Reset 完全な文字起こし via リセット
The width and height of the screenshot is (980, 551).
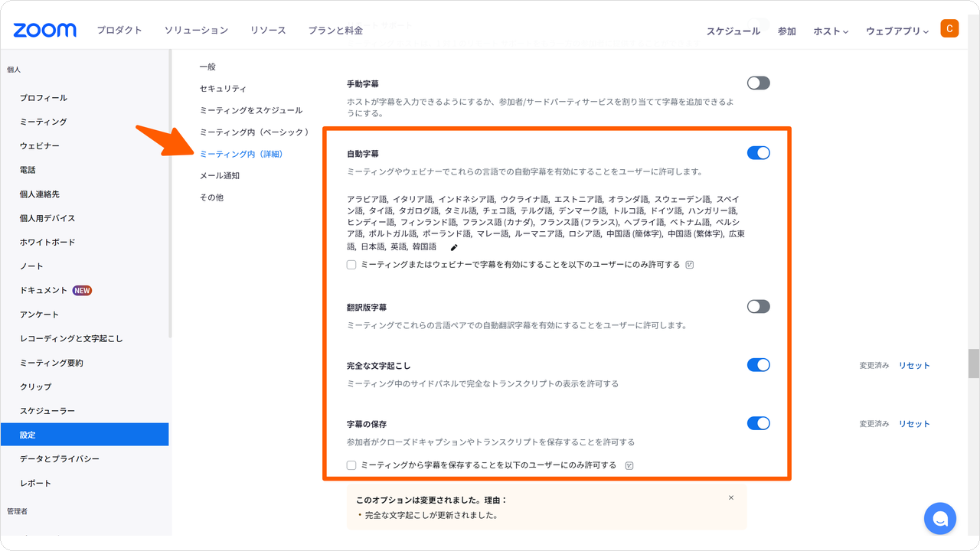tap(914, 366)
